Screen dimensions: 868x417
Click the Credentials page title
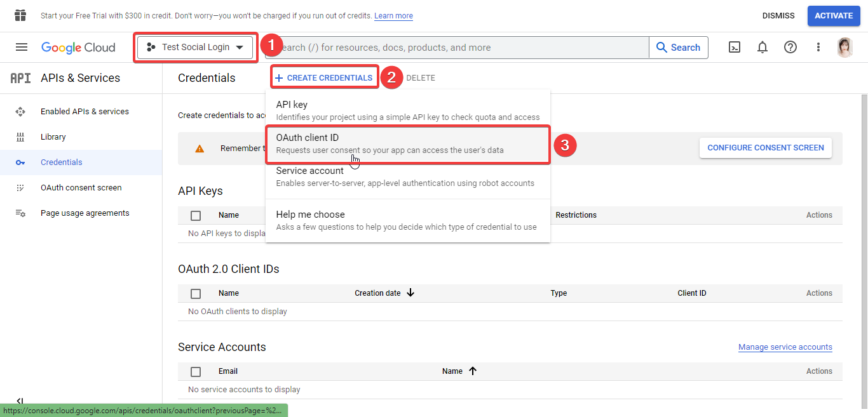click(207, 78)
